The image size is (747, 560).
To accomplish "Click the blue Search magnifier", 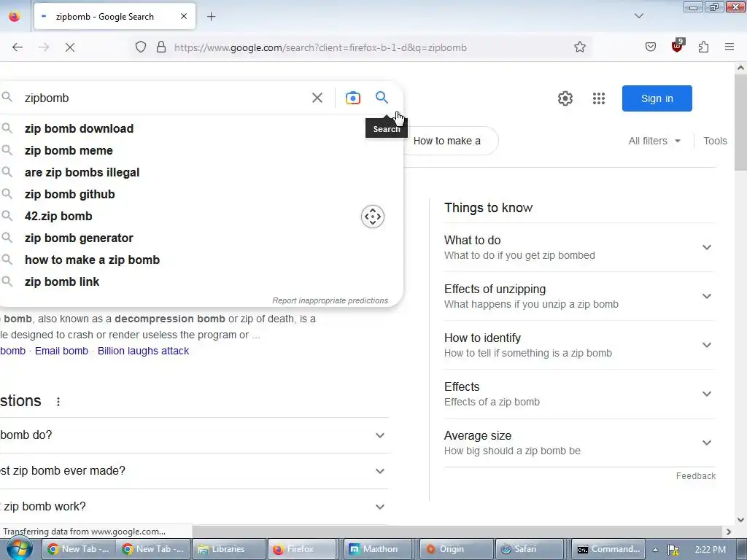I will 382,98.
